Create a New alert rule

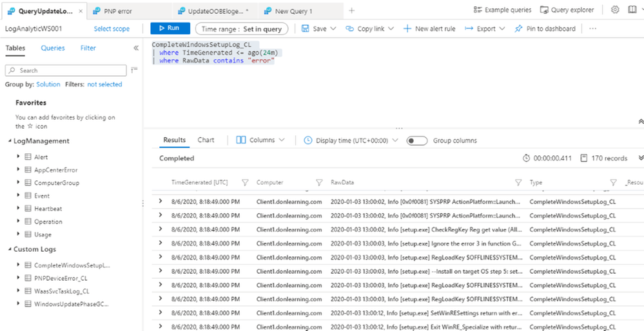[x=429, y=29]
